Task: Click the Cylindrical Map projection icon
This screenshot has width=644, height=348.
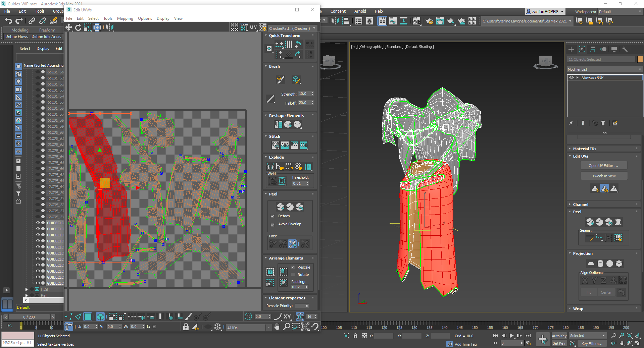Action: coord(600,264)
